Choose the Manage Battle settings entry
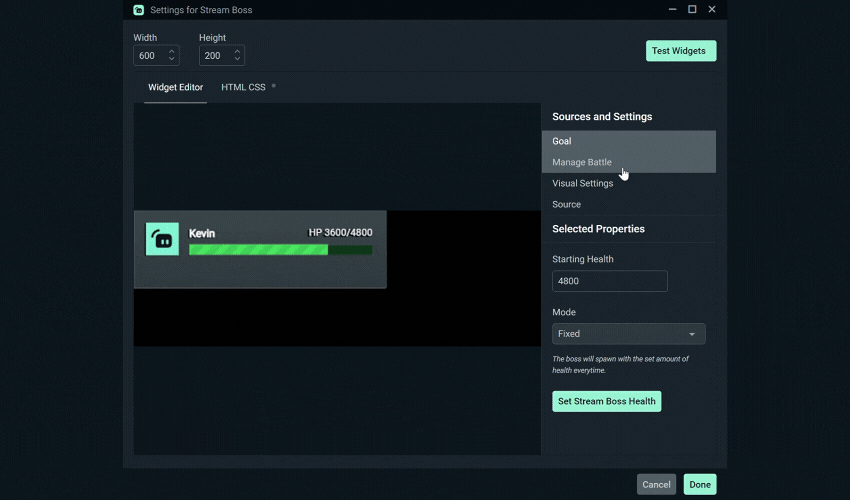Screen dimensions: 850x500 582,163
